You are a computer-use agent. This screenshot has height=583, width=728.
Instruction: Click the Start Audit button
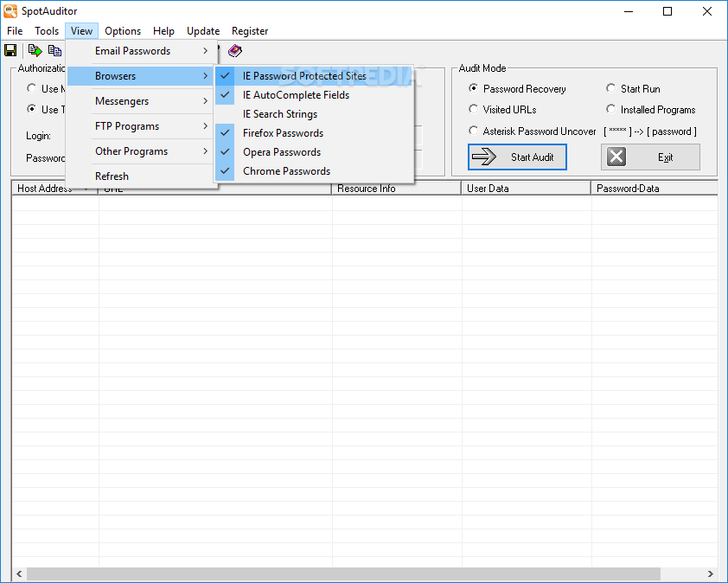click(517, 157)
